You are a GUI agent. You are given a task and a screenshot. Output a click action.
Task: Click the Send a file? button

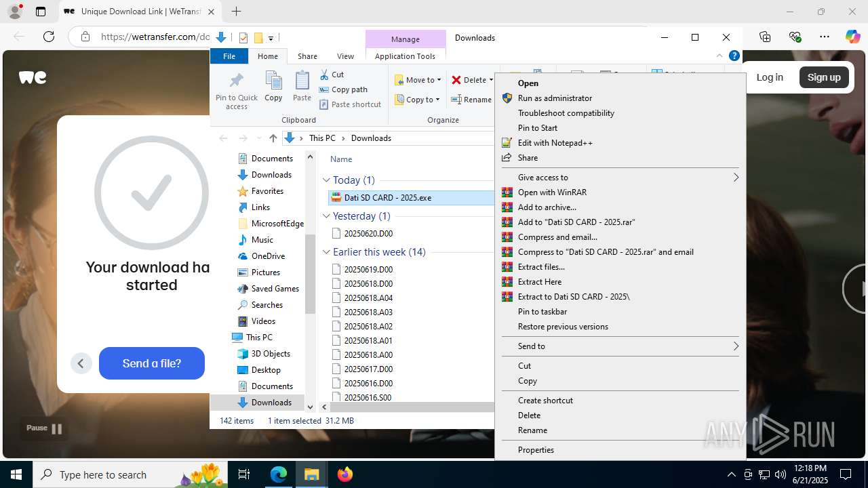tap(152, 363)
